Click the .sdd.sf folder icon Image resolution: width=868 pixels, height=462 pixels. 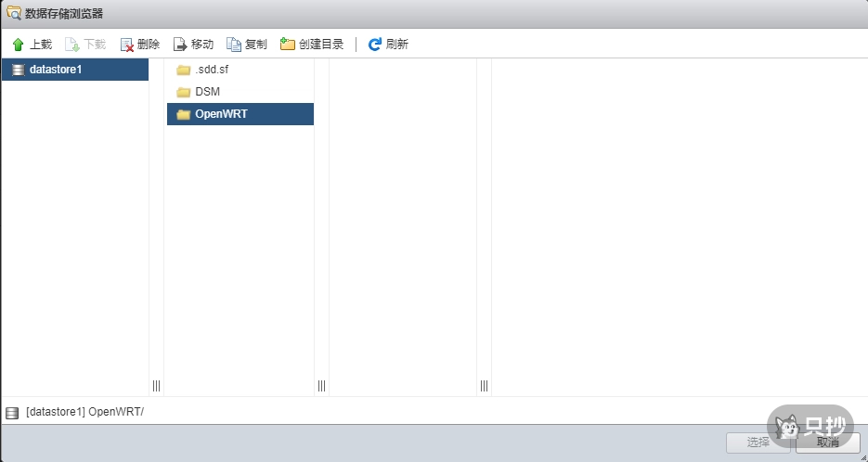click(x=183, y=70)
